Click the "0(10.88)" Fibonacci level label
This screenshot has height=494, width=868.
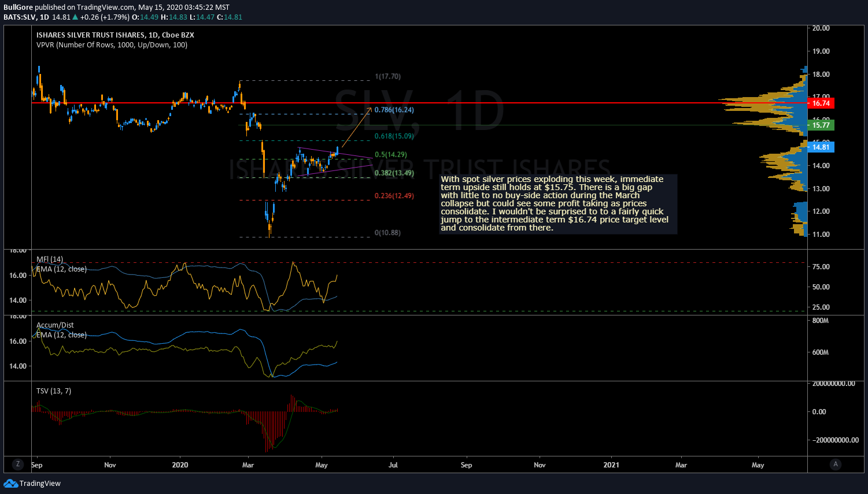point(387,233)
